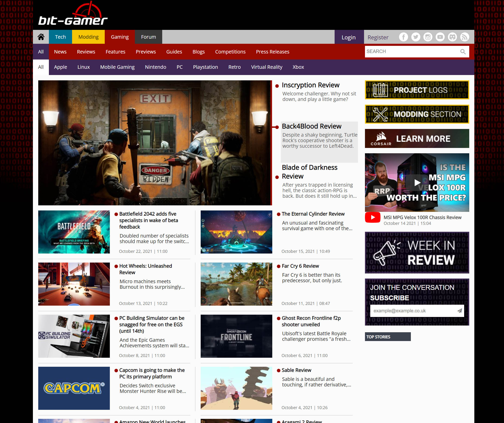Open the Inscryption Review featured headline

click(311, 85)
